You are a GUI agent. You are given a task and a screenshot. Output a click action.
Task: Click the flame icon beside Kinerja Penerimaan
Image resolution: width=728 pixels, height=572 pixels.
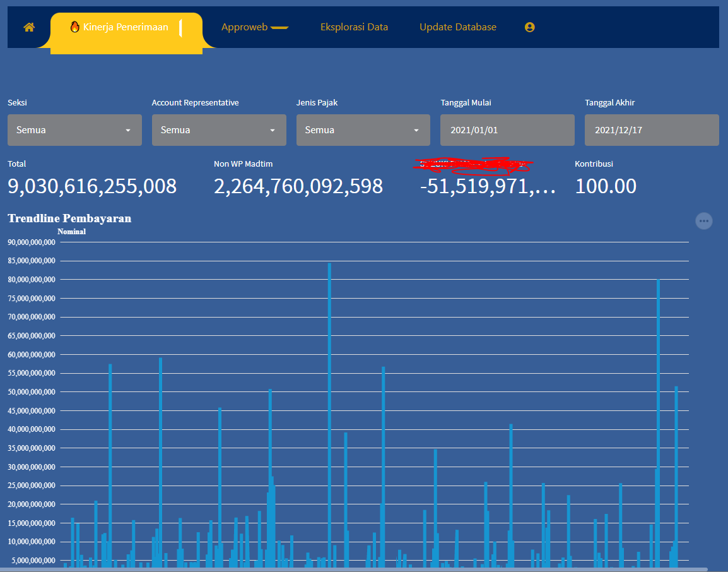pyautogui.click(x=74, y=27)
